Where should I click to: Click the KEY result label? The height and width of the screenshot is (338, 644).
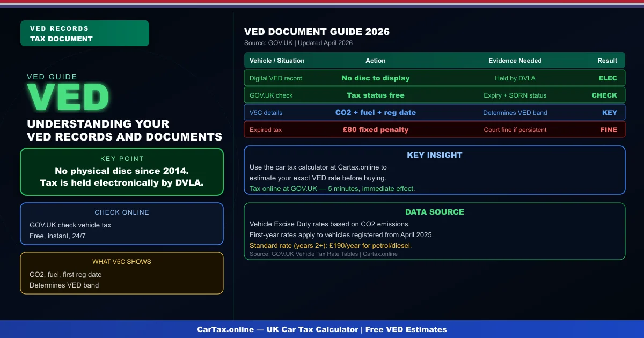click(x=609, y=113)
